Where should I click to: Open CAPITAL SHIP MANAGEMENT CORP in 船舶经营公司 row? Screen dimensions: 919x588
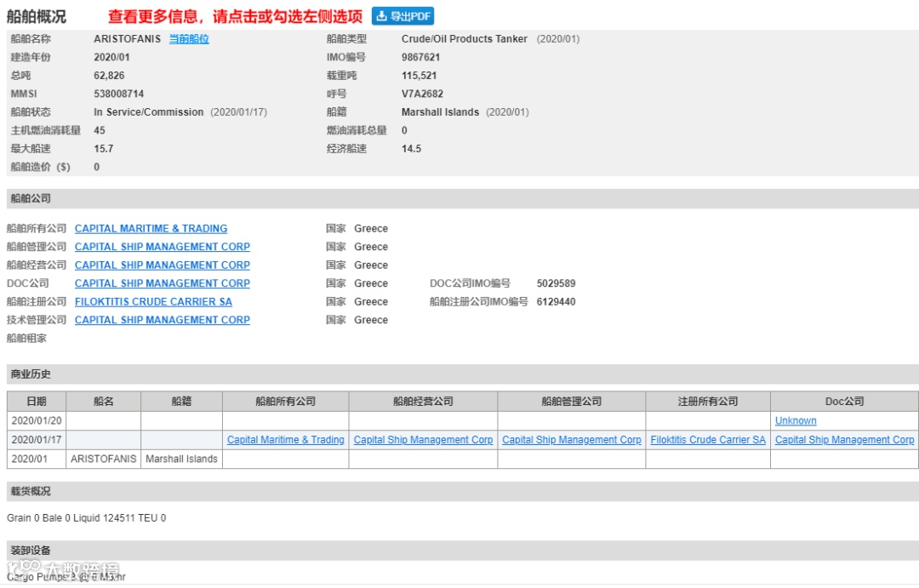point(162,265)
